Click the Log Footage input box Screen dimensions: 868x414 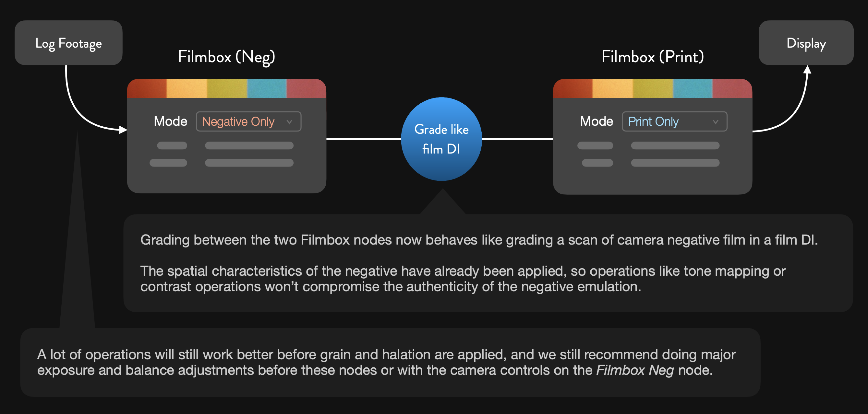click(68, 43)
